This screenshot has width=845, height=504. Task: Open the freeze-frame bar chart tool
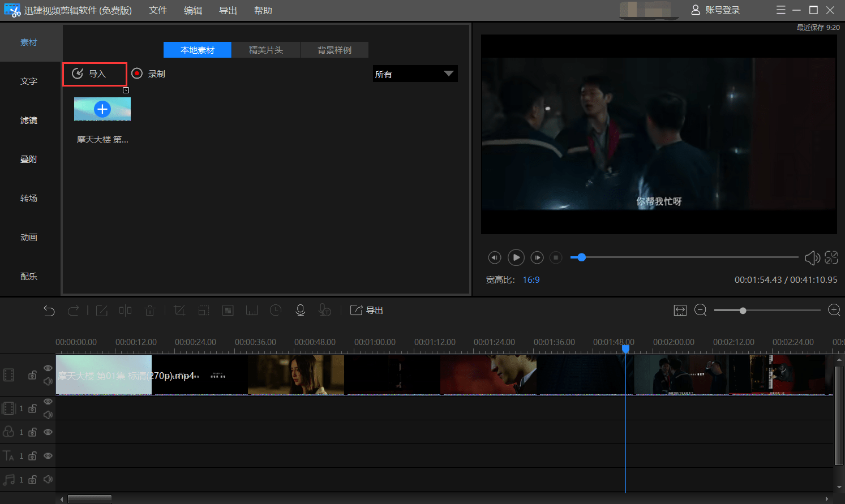[x=252, y=311]
